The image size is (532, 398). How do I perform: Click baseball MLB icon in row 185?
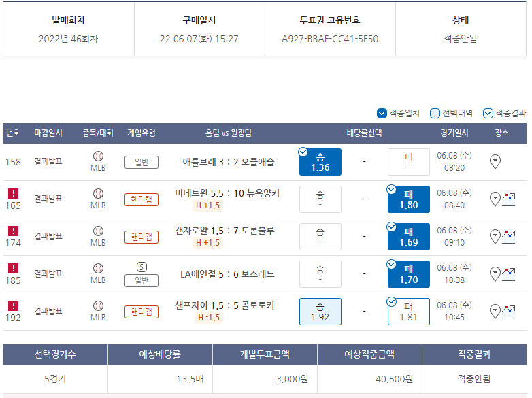point(98,268)
